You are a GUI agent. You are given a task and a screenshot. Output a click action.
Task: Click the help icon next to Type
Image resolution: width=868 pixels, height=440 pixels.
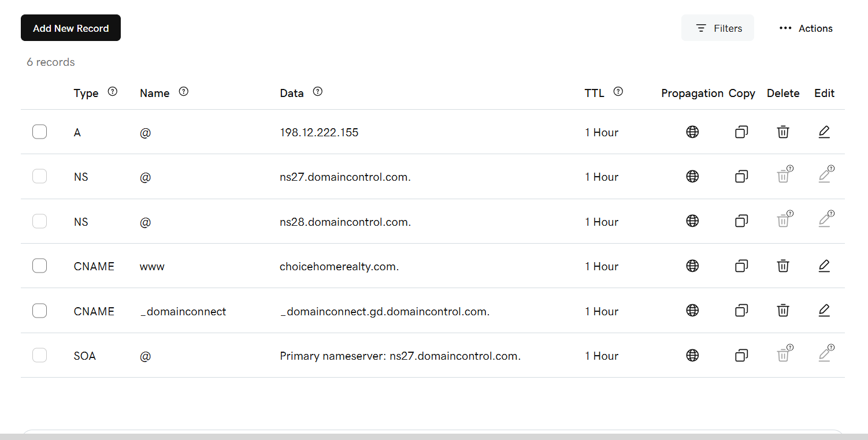point(113,91)
